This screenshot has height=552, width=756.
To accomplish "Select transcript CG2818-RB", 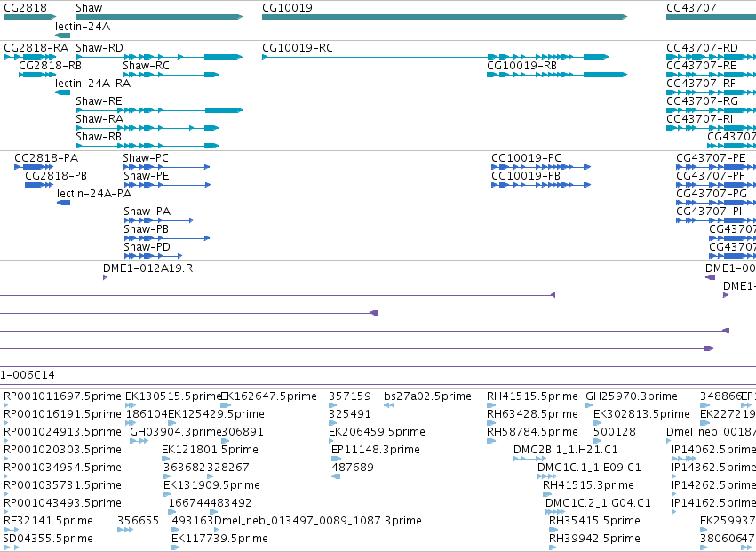I will tap(50, 66).
